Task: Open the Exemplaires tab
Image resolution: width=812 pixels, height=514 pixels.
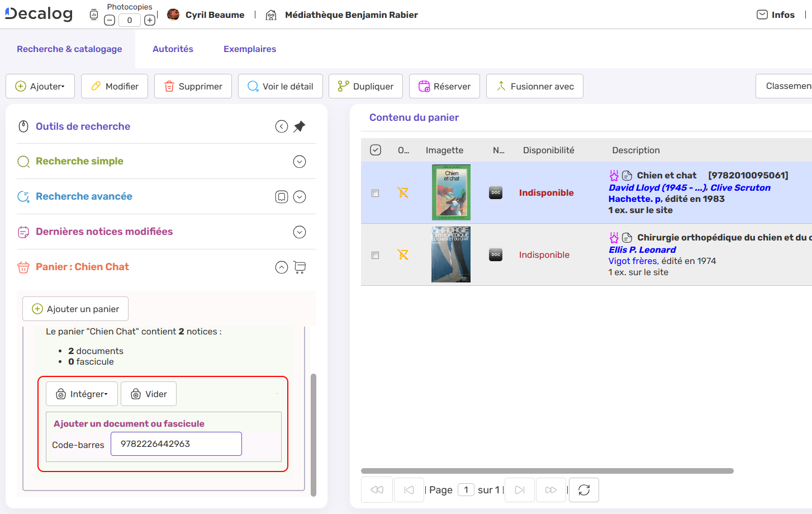Action: [249, 49]
